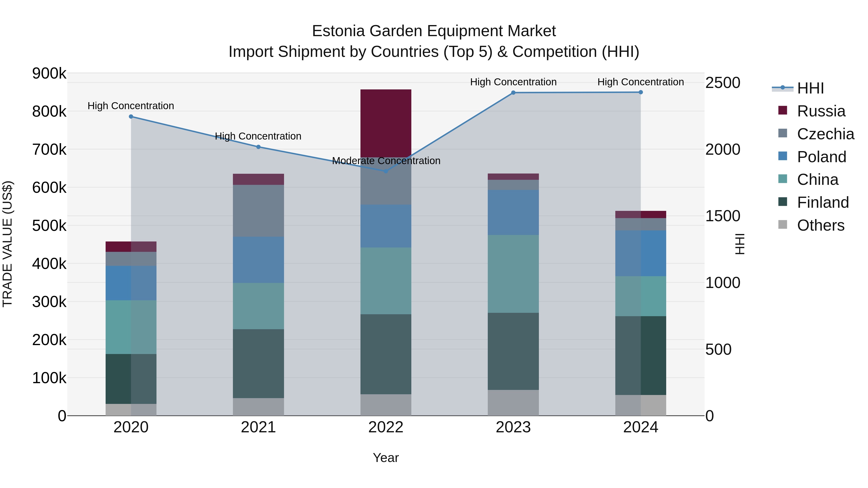Click the Russia segment of 2022 bar
The width and height of the screenshot is (868, 488).
pos(386,123)
